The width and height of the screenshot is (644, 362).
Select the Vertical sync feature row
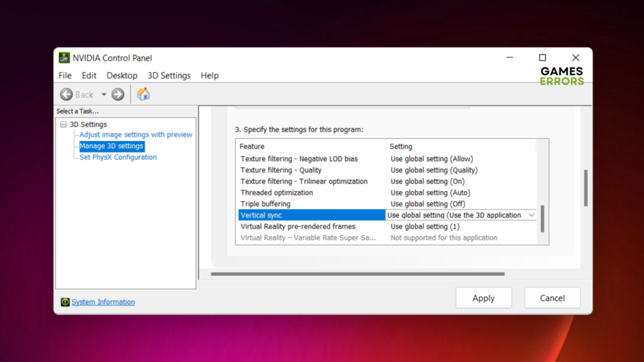pyautogui.click(x=312, y=215)
